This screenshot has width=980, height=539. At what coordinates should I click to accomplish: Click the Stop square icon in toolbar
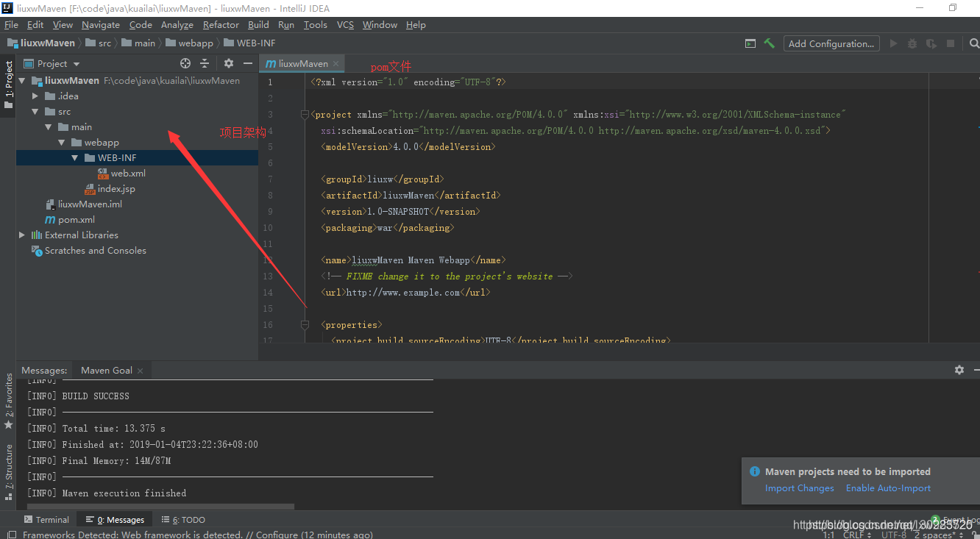pos(951,43)
